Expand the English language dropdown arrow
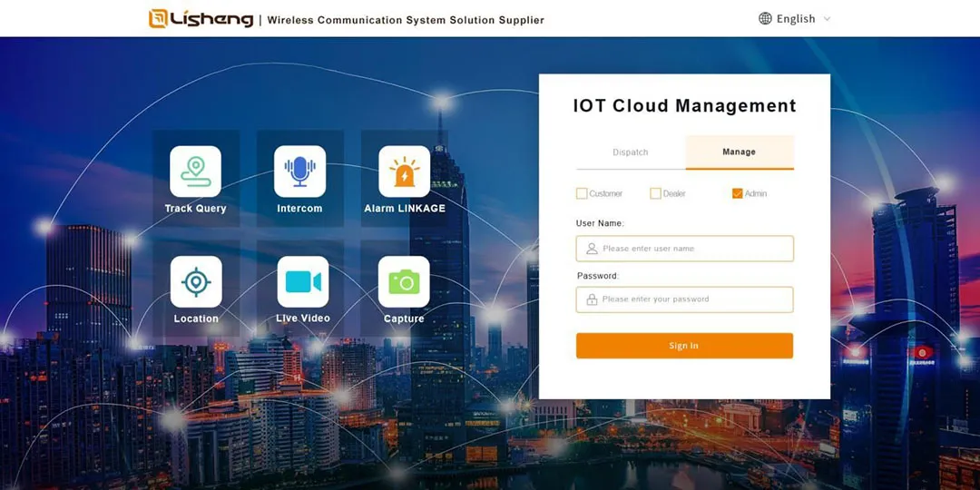The width and height of the screenshot is (980, 490). 827,19
